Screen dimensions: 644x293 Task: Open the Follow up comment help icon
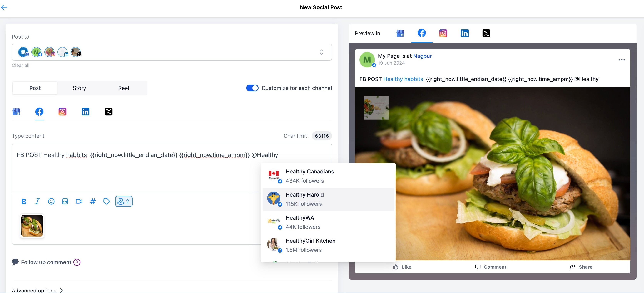[77, 262]
